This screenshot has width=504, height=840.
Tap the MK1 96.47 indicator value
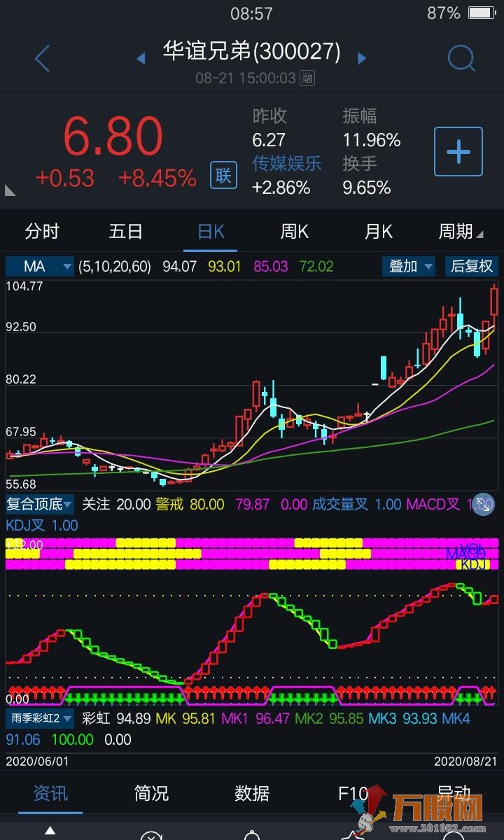point(255,718)
